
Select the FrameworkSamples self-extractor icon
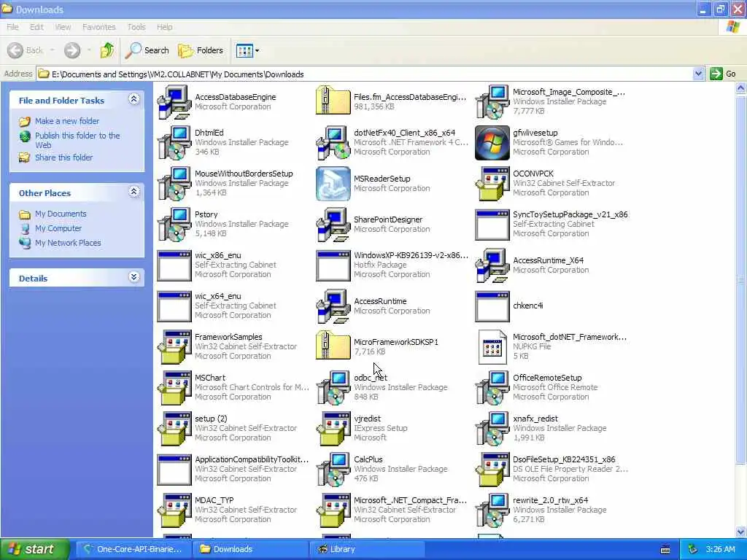[x=174, y=347]
